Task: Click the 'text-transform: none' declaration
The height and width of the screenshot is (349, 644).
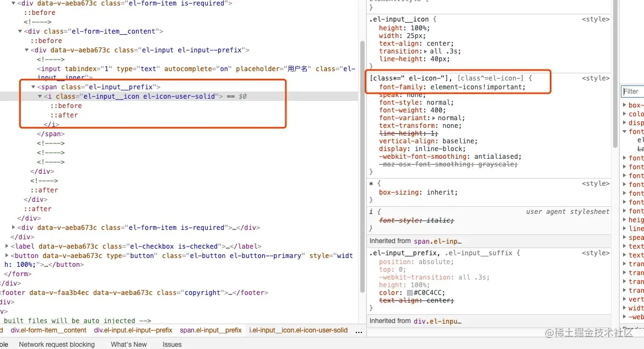Action: [420, 126]
